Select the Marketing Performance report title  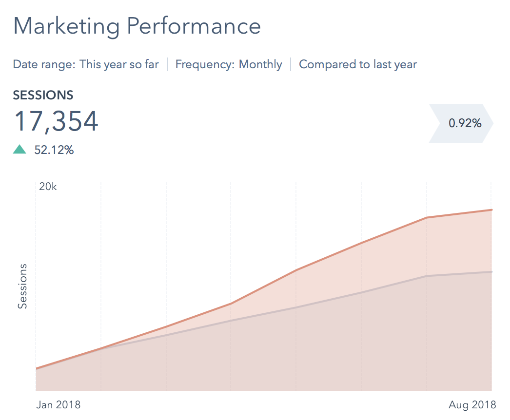point(137,26)
